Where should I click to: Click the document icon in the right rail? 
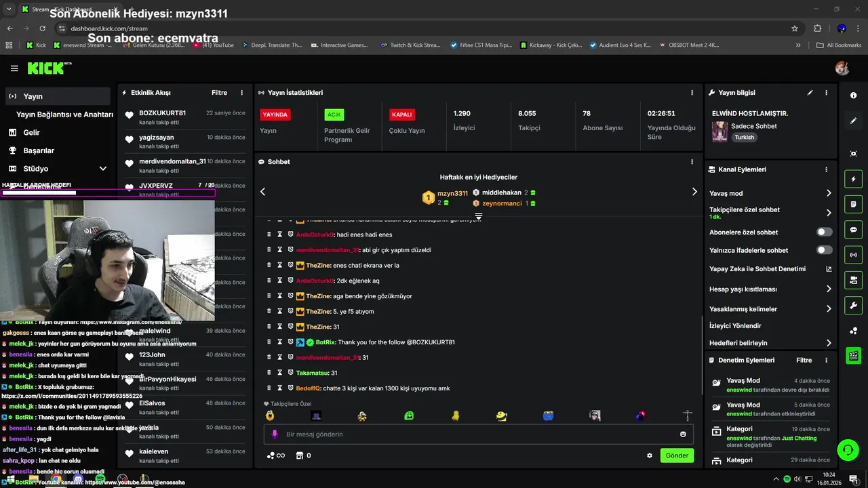point(853,205)
